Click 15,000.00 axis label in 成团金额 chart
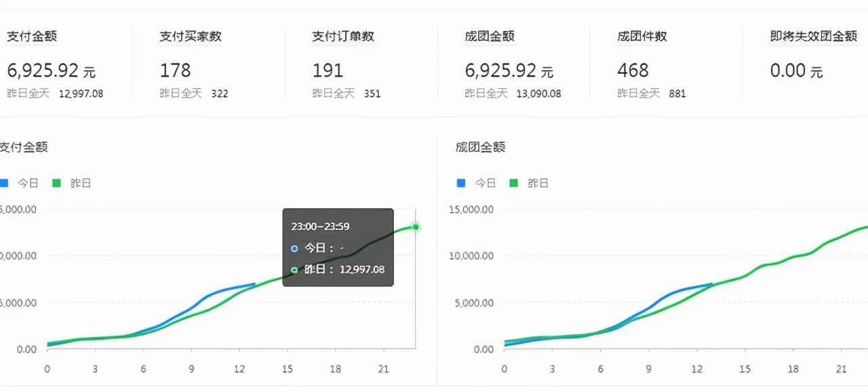Image resolution: width=868 pixels, height=392 pixels. [471, 209]
